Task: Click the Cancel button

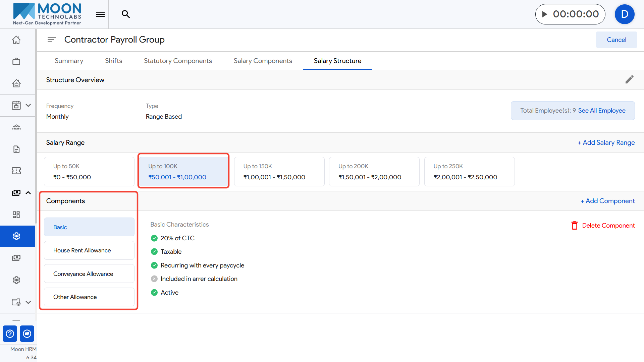Action: pos(616,40)
